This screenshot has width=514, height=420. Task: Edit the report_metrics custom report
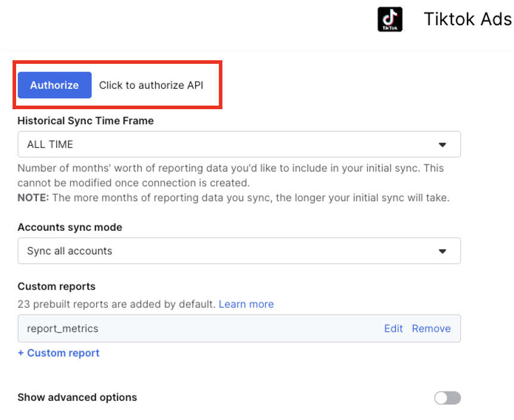[x=393, y=329]
